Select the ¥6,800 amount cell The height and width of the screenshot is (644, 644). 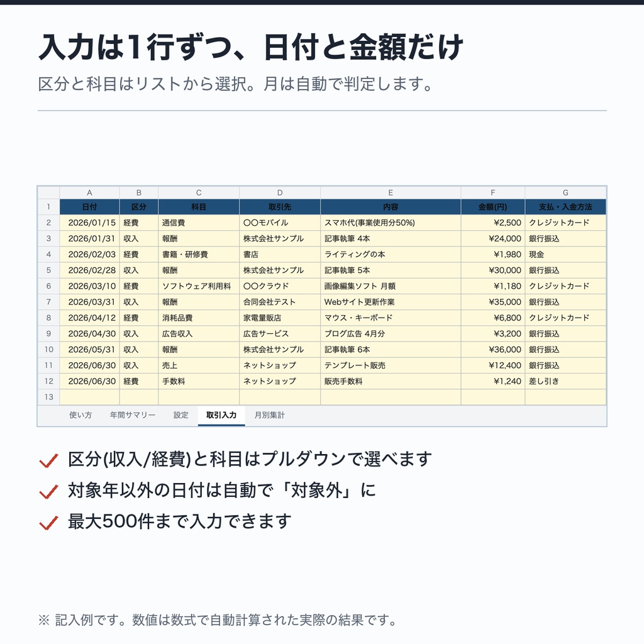493,318
